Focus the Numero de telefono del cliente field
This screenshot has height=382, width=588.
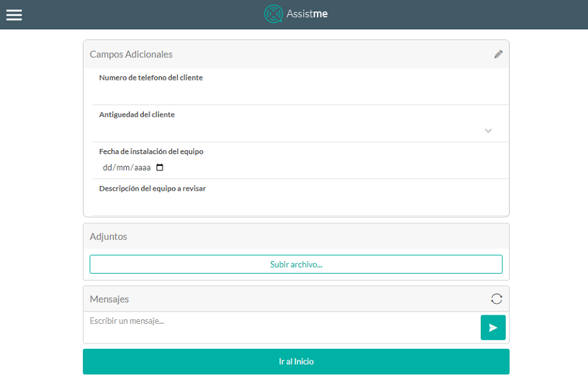(x=296, y=93)
